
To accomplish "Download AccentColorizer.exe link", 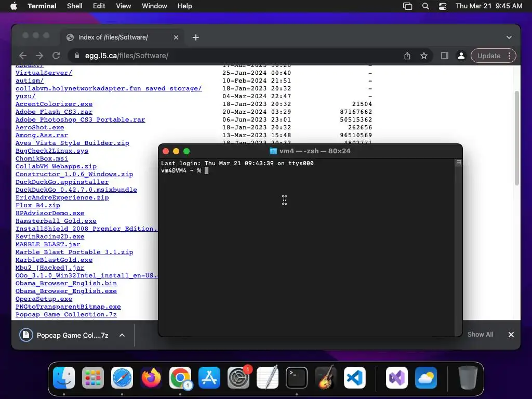I will click(x=54, y=104).
